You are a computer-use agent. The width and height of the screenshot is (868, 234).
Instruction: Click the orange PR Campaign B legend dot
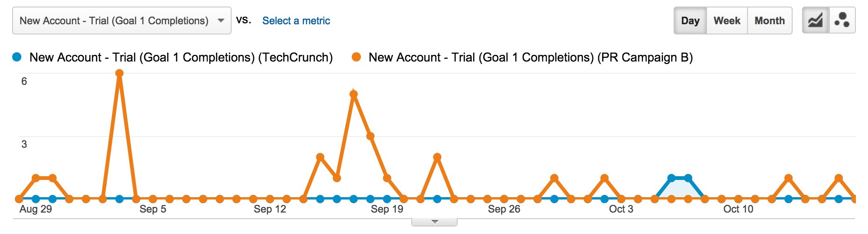point(356,57)
